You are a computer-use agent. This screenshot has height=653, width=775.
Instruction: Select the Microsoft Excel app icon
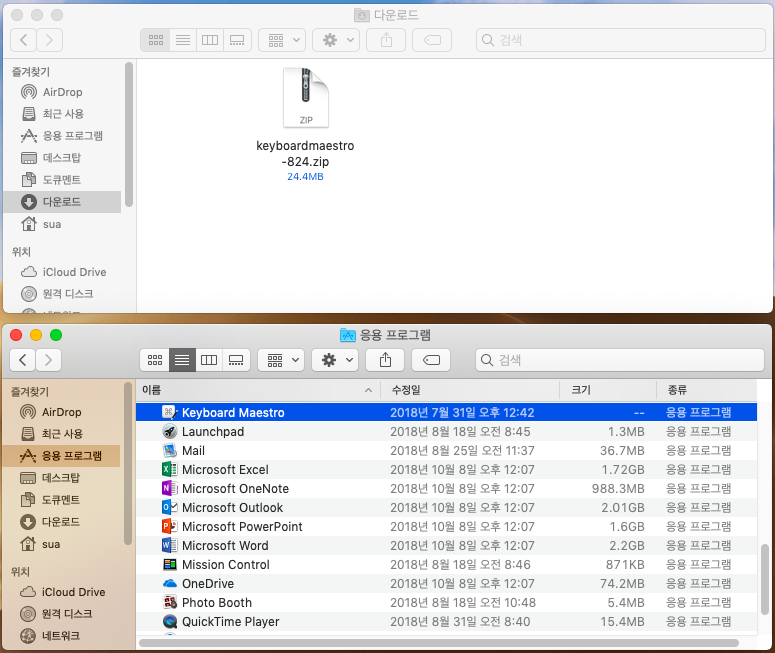(170, 469)
